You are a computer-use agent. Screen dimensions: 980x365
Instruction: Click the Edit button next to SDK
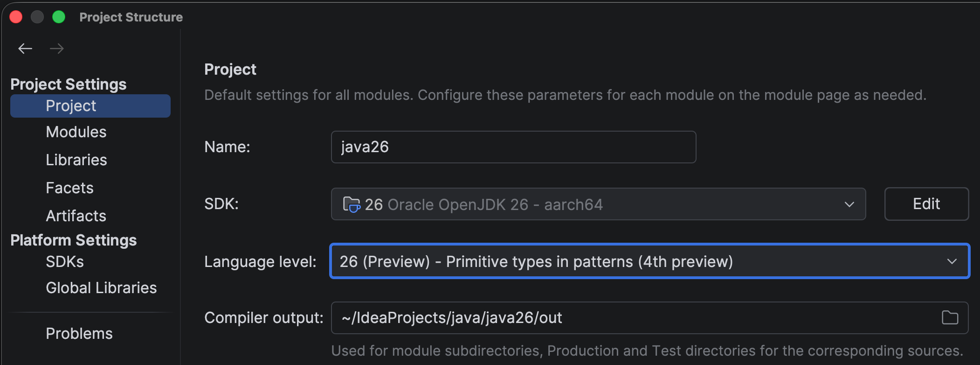click(926, 204)
